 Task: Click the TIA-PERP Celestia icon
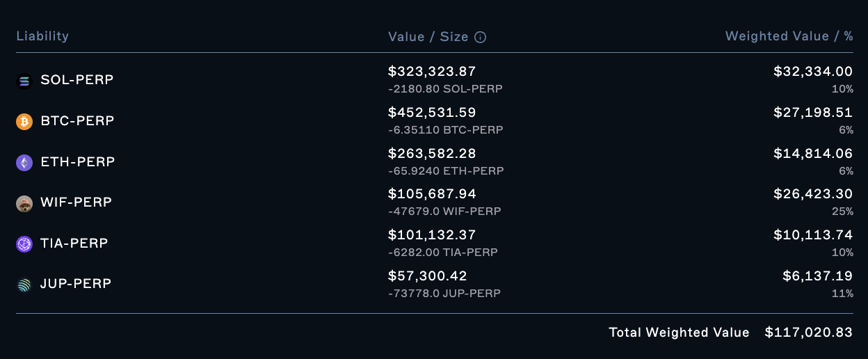(24, 244)
